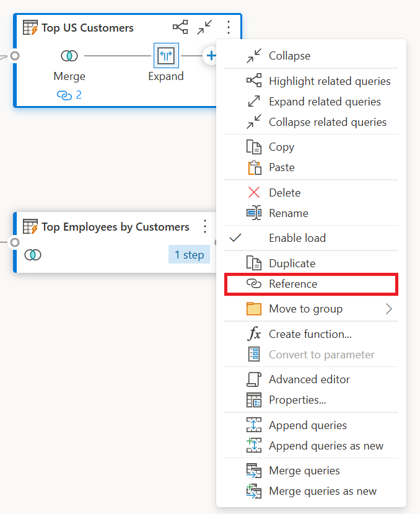
Task: Collapse the Top US Customers query using the header arrows
Action: [x=204, y=27]
